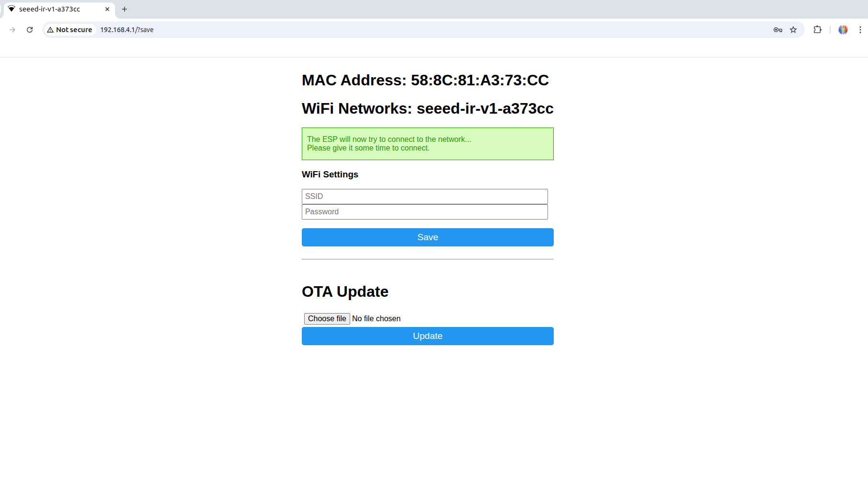The image size is (868, 501).
Task: Close the seeed-ir-v1-a373cc tab
Action: click(x=107, y=9)
